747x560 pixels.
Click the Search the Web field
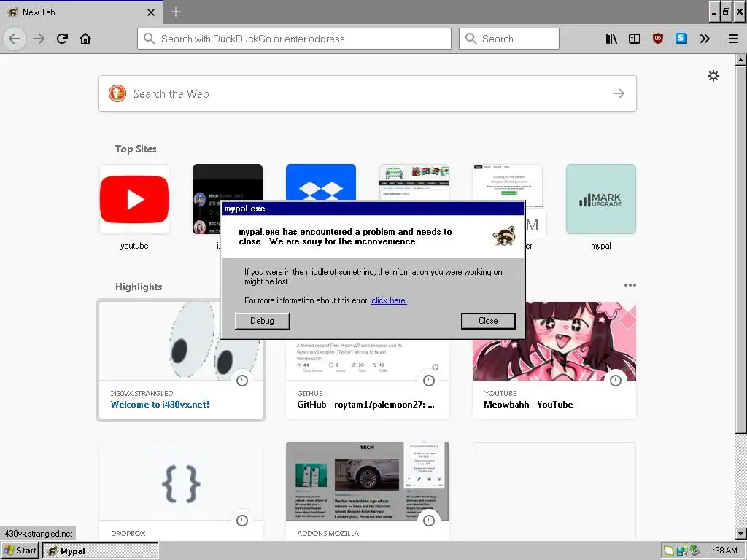click(368, 93)
